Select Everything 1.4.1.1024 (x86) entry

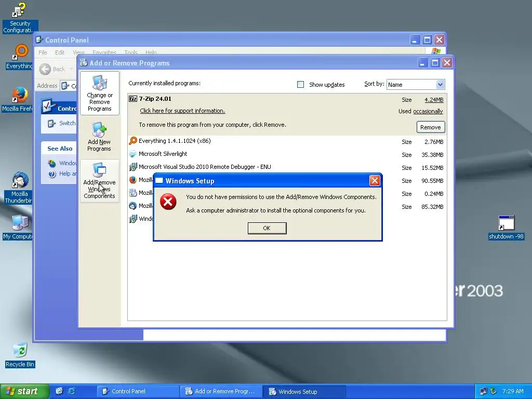click(x=287, y=141)
